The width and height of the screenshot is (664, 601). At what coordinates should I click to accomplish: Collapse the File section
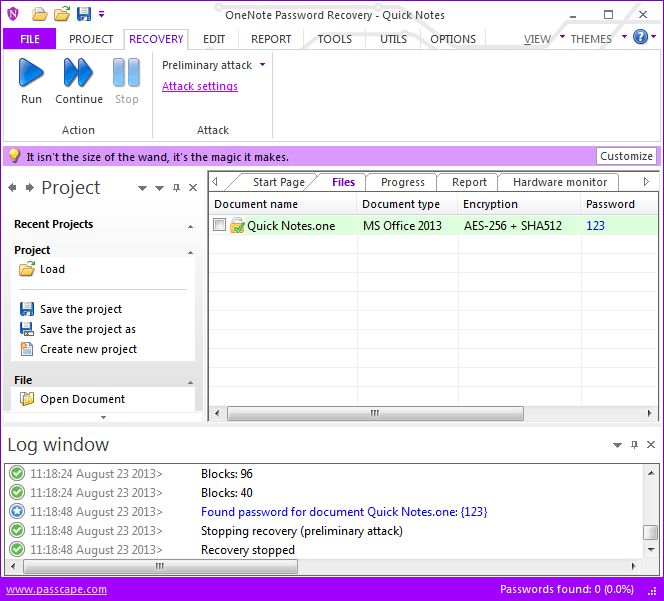(x=191, y=383)
